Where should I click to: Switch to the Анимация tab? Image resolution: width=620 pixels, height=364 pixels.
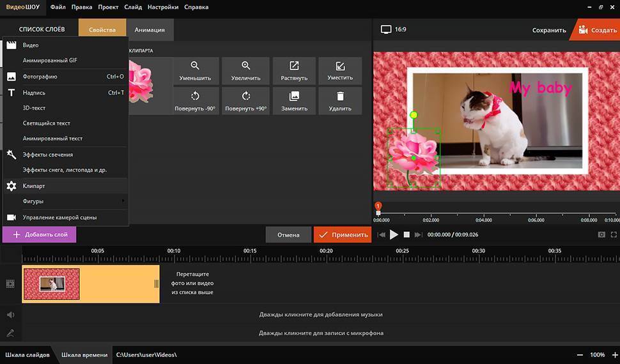pos(150,29)
